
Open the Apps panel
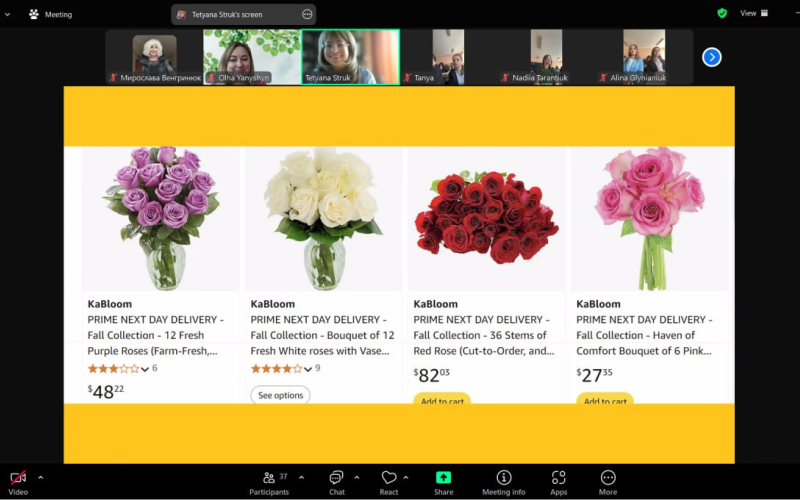558,483
